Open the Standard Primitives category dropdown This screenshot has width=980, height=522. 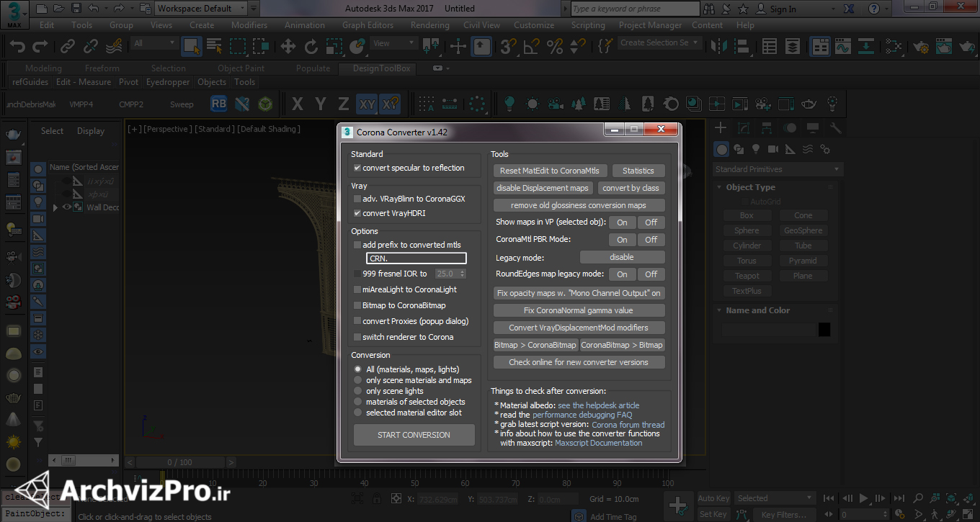[x=778, y=169]
